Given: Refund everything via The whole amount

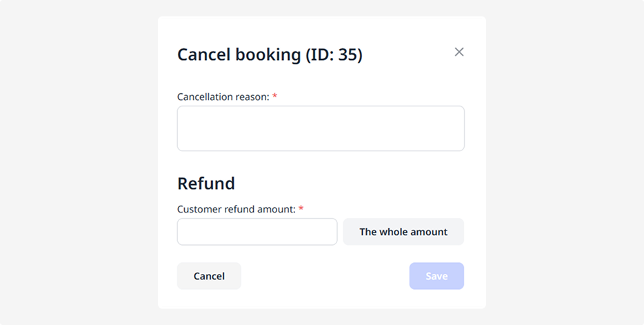Looking at the screenshot, I should (403, 232).
